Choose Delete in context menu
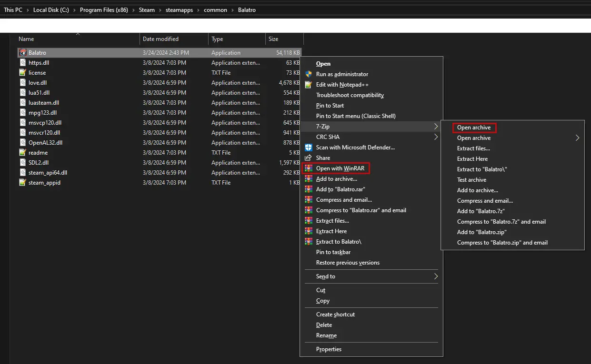 pyautogui.click(x=324, y=325)
